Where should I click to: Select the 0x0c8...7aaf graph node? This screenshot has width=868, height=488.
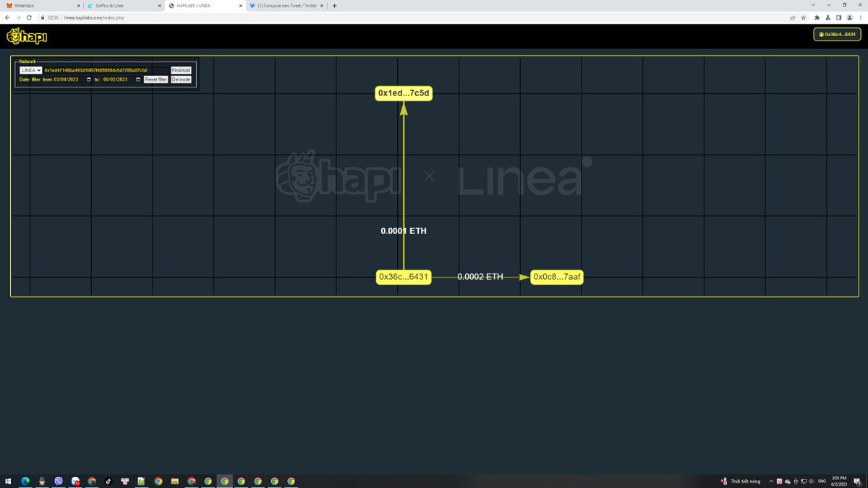pyautogui.click(x=557, y=277)
